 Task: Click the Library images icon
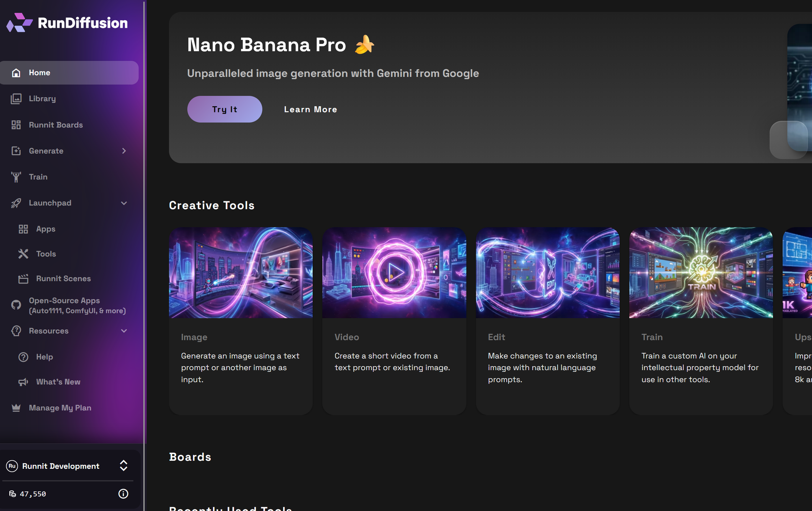[x=16, y=99]
